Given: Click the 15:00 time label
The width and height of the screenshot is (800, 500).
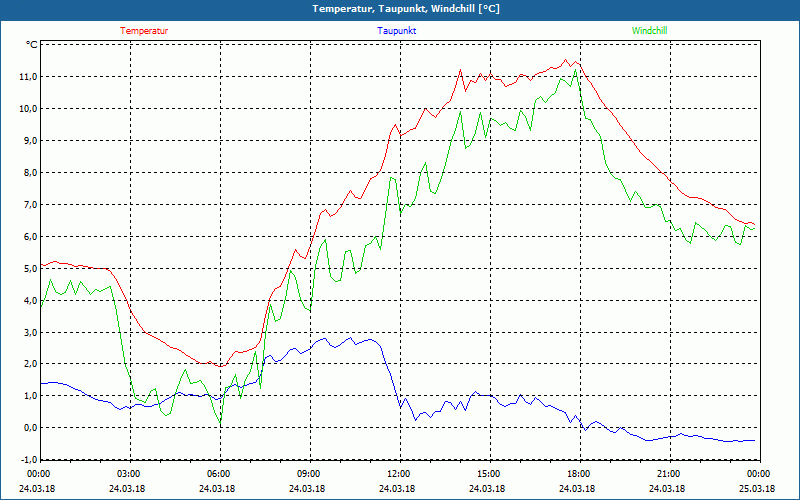Looking at the screenshot, I should tap(487, 474).
